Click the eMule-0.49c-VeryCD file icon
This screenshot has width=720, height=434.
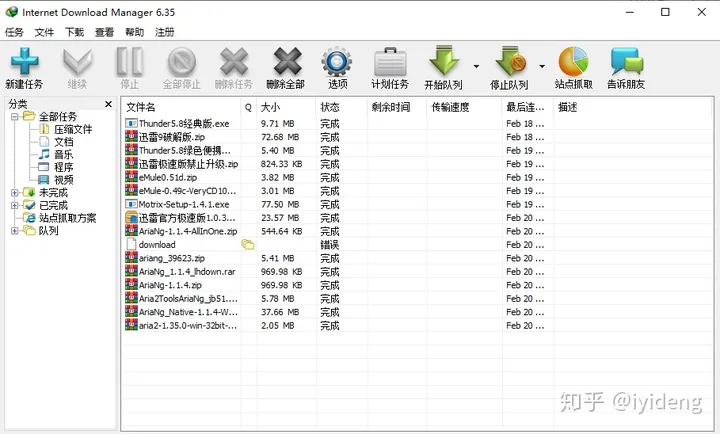(x=131, y=190)
